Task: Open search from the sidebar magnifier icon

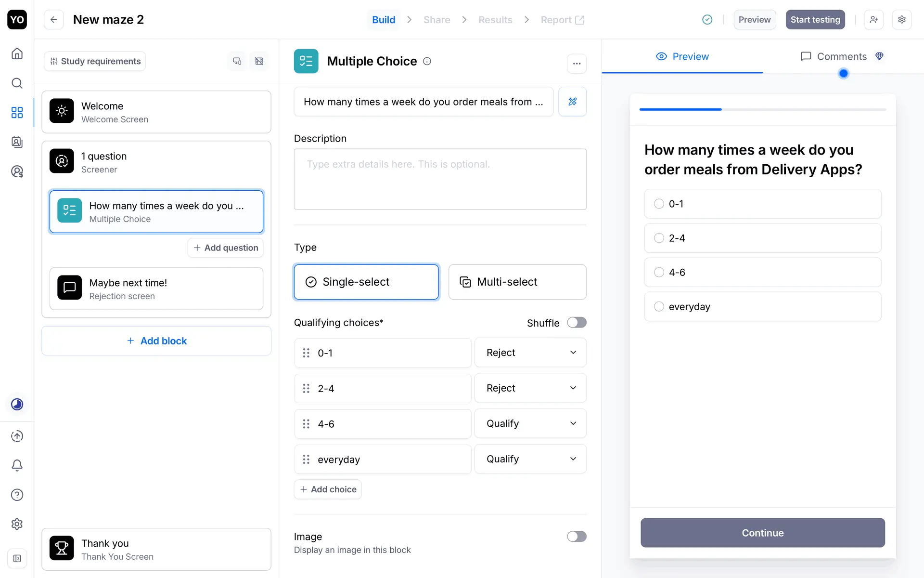Action: click(17, 83)
